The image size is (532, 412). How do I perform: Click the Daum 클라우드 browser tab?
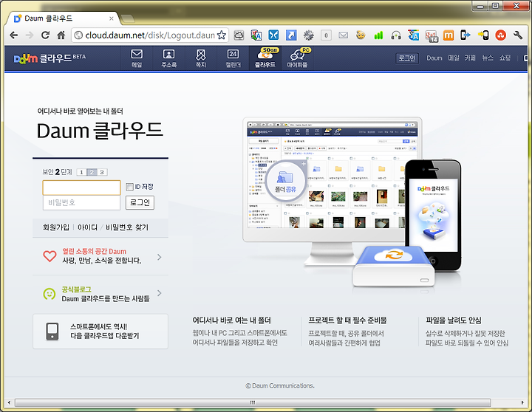(63, 18)
